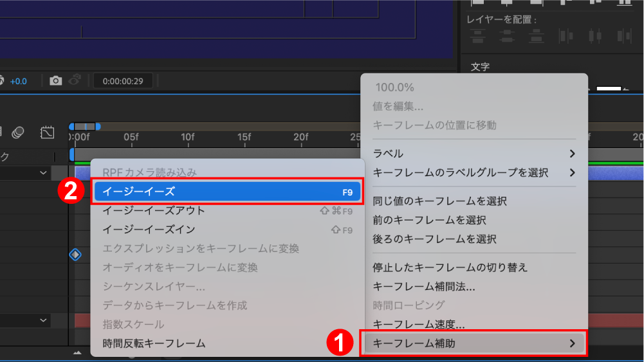Click the exposure reset icon beside +0.0

(x=1, y=80)
